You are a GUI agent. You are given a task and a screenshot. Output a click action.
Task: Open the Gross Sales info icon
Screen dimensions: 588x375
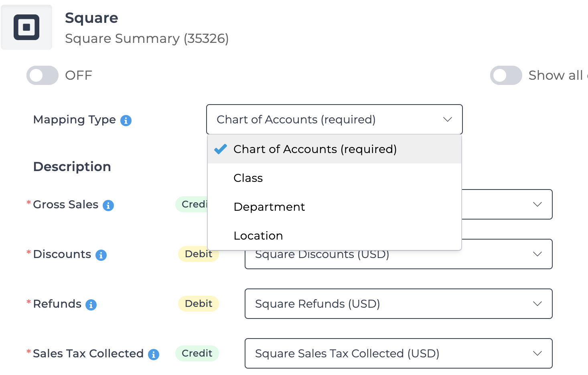(108, 206)
